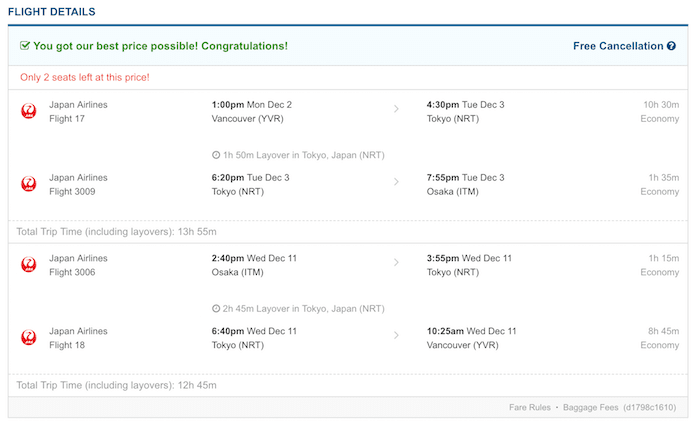The image size is (700, 425).
Task: Click the Free Cancellation text
Action: pyautogui.click(x=617, y=46)
